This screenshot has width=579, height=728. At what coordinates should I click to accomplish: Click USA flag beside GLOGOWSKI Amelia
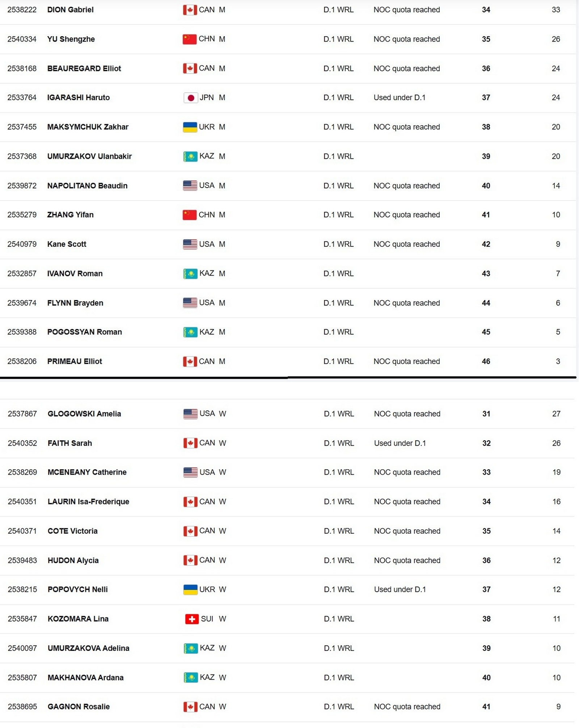[190, 414]
